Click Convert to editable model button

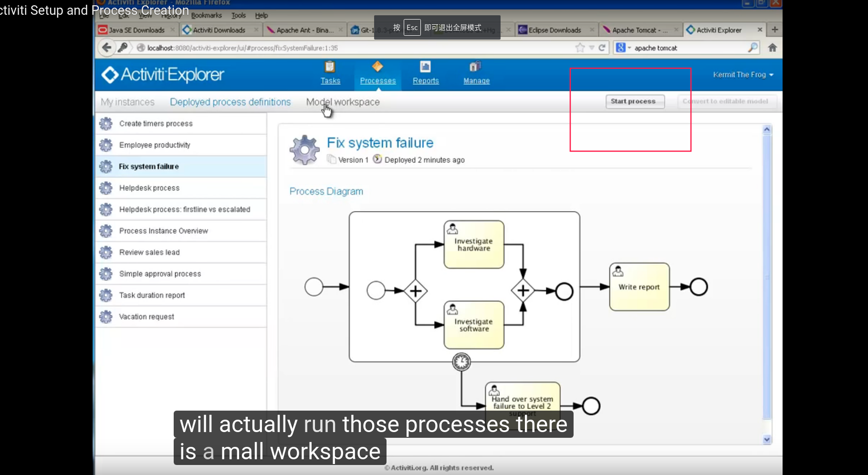coord(727,102)
